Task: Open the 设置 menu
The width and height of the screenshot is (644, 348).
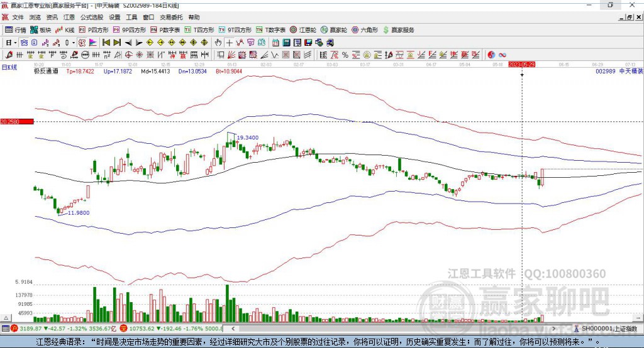Action: [x=114, y=17]
